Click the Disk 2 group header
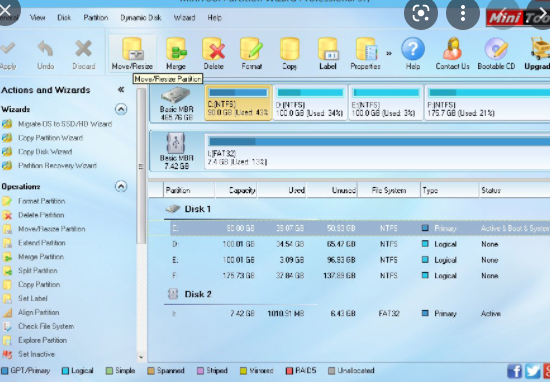This screenshot has height=382, width=550. pyautogui.click(x=189, y=294)
